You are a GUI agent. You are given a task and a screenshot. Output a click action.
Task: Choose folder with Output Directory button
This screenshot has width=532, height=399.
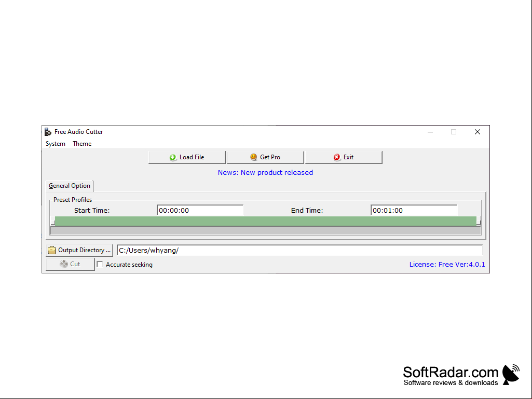point(79,251)
